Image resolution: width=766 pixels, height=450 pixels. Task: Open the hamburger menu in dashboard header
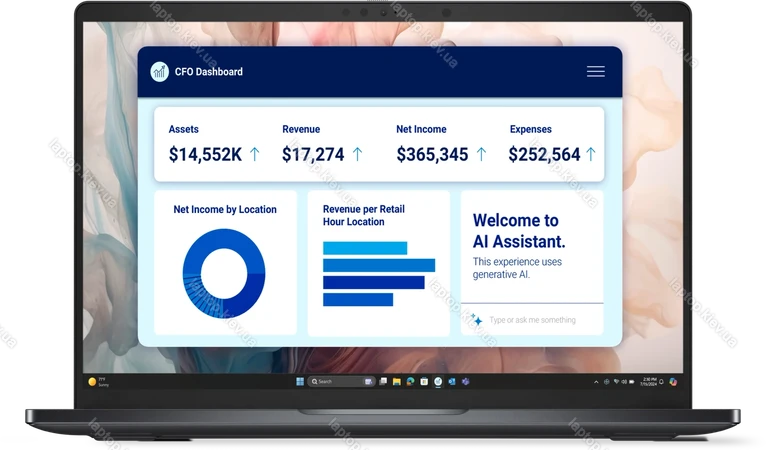pyautogui.click(x=595, y=71)
